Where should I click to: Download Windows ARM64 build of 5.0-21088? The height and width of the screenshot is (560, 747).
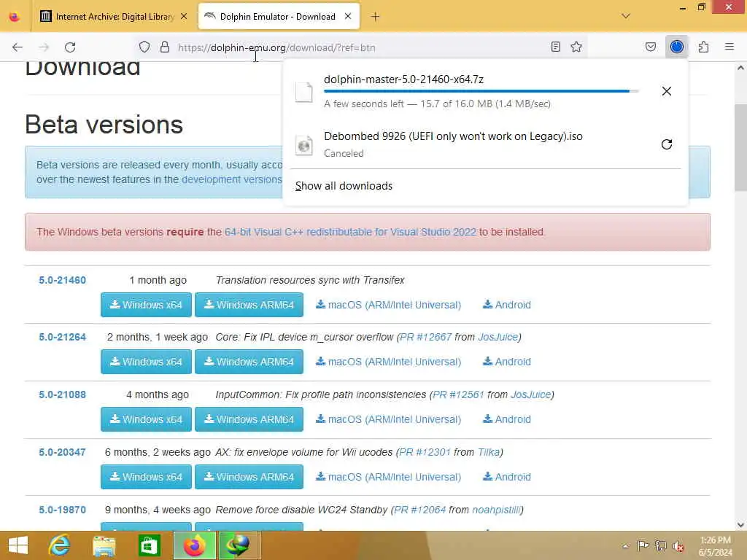tap(249, 419)
